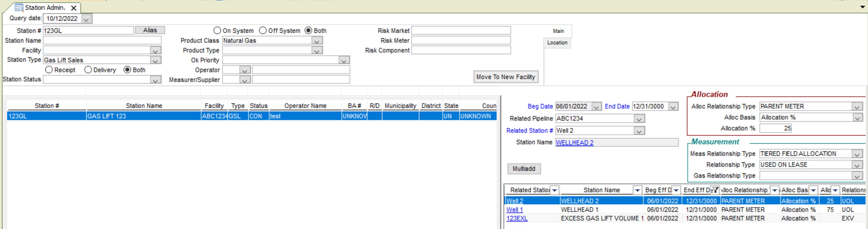Open Station Name column filter arrow in grid
Image resolution: width=868 pixels, height=229 pixels.
tap(637, 190)
